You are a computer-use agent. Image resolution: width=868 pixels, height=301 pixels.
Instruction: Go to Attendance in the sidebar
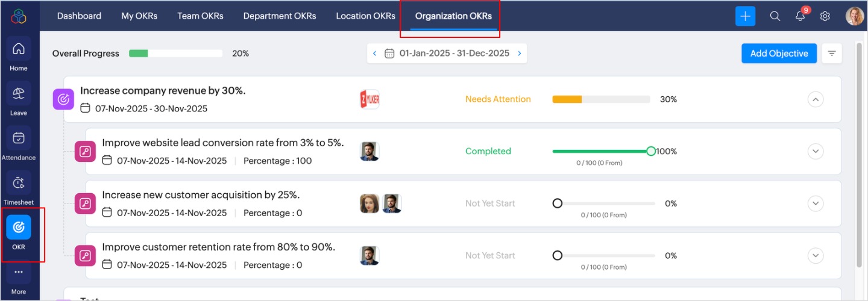tap(19, 138)
